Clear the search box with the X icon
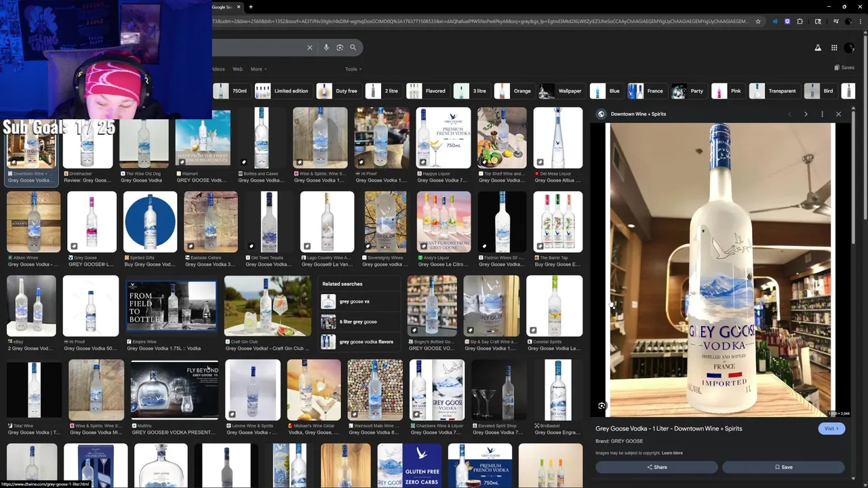The image size is (868, 488). pyautogui.click(x=310, y=47)
